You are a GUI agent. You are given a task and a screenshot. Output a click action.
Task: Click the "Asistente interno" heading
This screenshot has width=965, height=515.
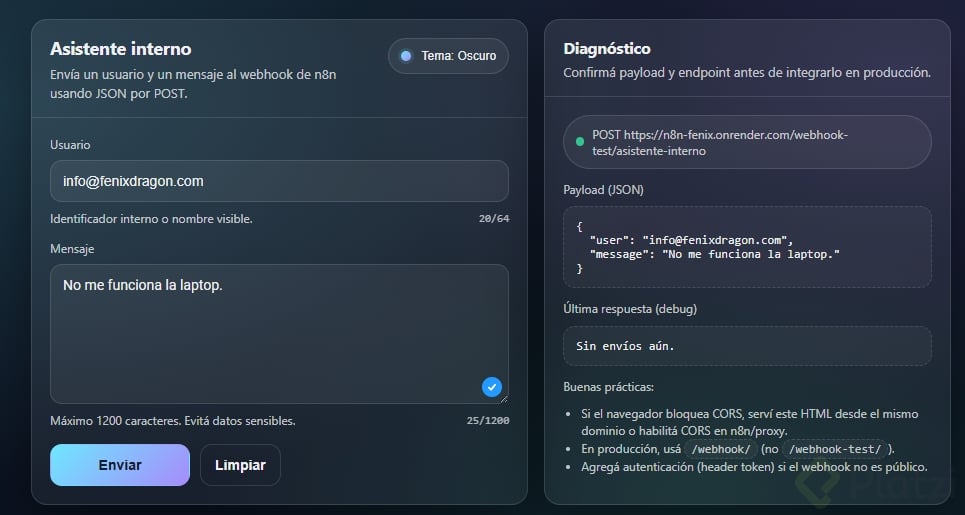(x=120, y=49)
